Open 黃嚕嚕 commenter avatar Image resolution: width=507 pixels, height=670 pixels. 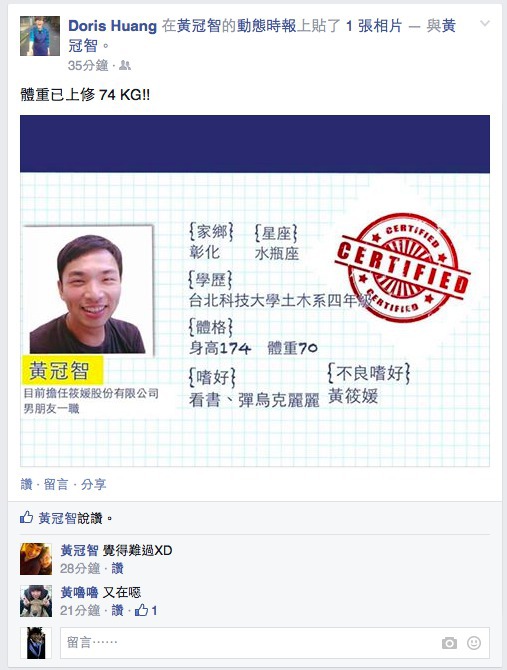click(36, 601)
